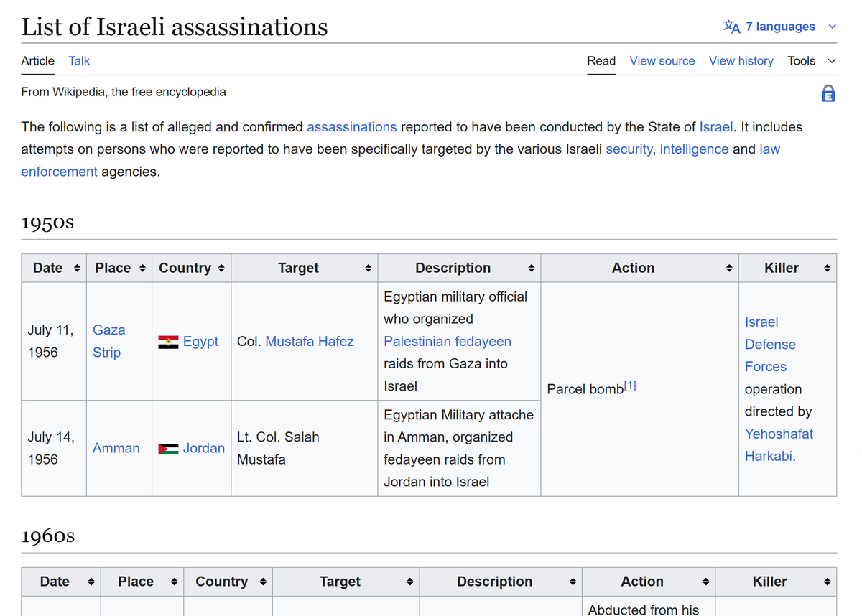Expand the 7 languages dropdown
862x616 pixels.
(x=780, y=27)
